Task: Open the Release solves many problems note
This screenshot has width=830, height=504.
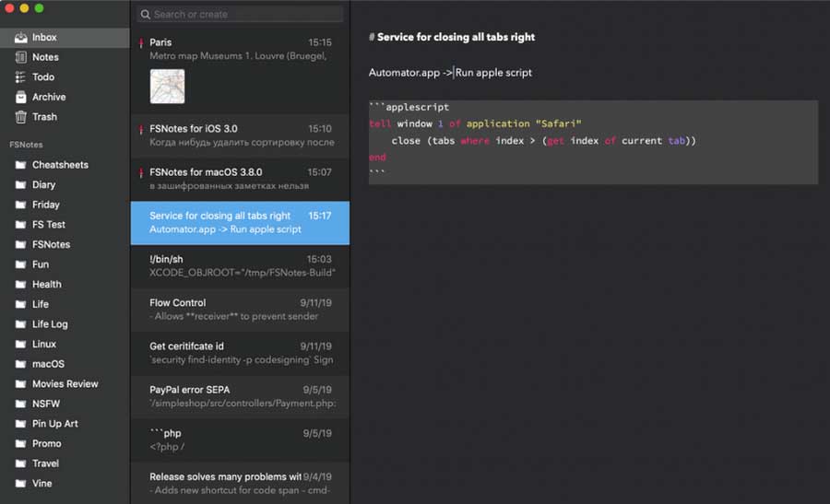Action: (241, 484)
